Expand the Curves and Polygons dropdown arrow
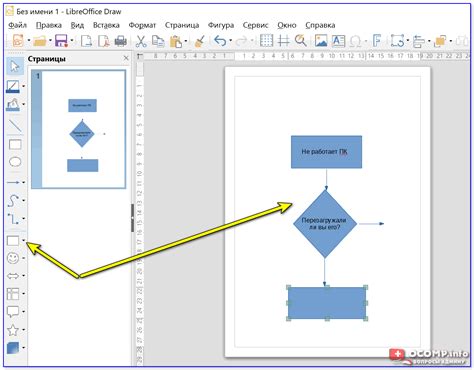This screenshot has height=370, width=474. pyautogui.click(x=24, y=200)
